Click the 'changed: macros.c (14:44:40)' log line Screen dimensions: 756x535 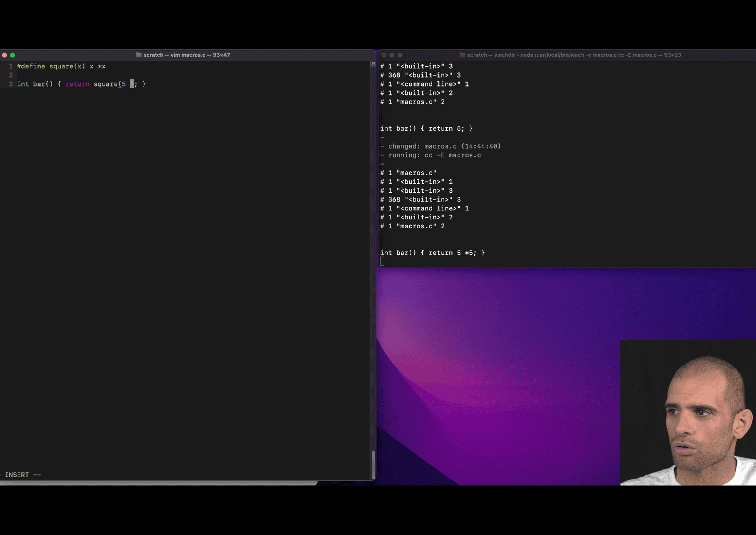click(x=444, y=146)
